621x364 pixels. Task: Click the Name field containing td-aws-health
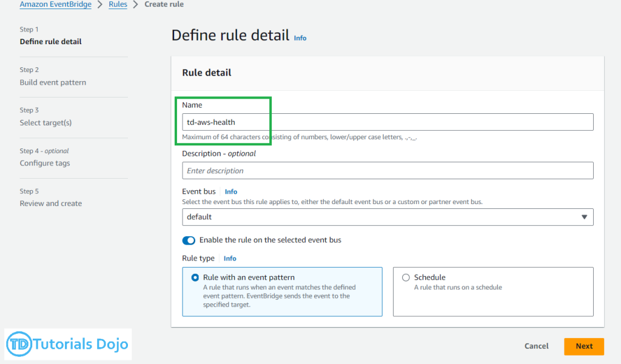[388, 122]
